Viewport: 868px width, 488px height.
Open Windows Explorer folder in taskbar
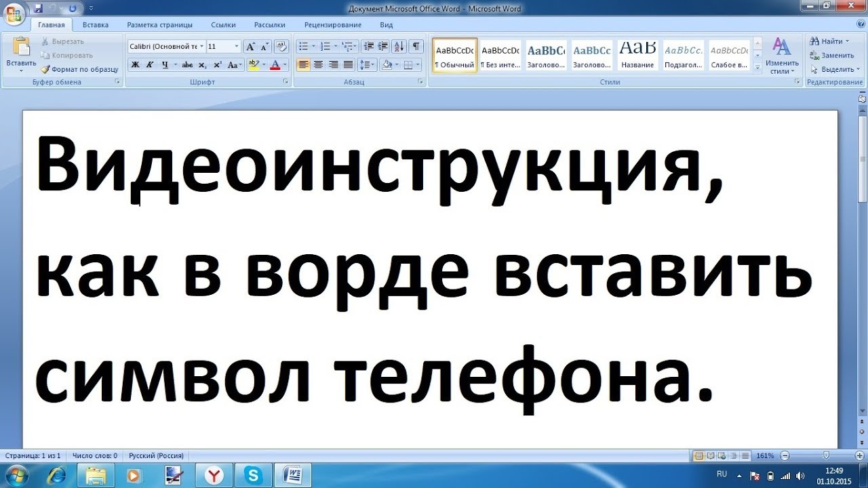tap(96, 474)
